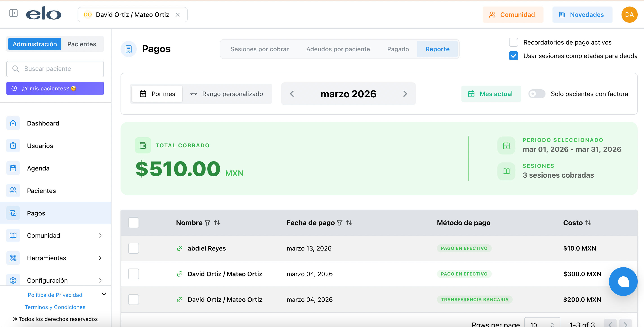
Task: Expand the Herramientas sidebar submenu
Action: click(x=100, y=258)
